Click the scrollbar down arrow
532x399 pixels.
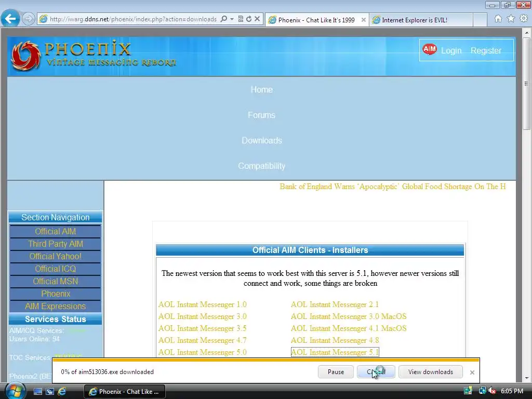tap(527, 378)
